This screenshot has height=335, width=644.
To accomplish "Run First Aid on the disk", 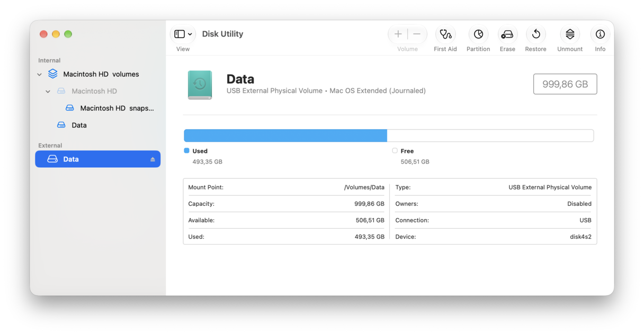I will (445, 34).
